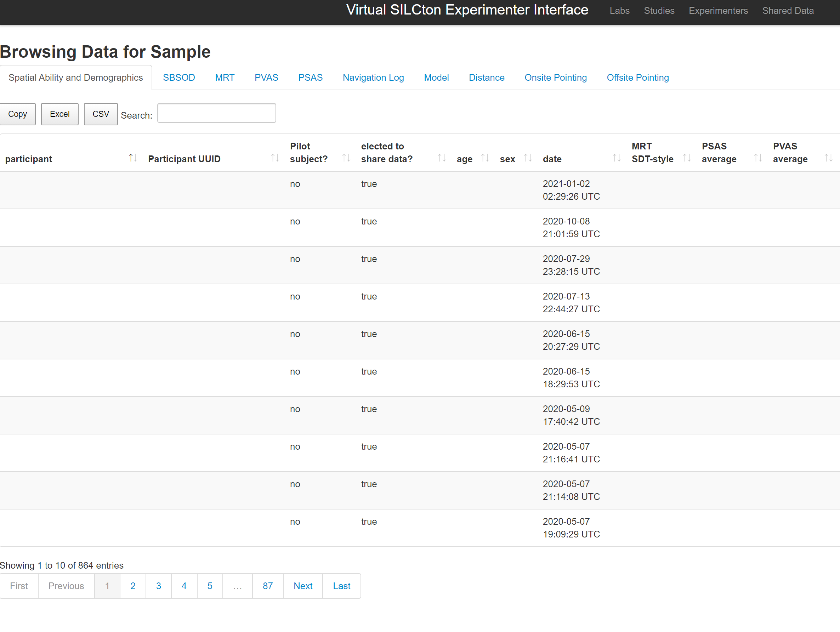
Task: Go to Next page of entries
Action: (303, 586)
